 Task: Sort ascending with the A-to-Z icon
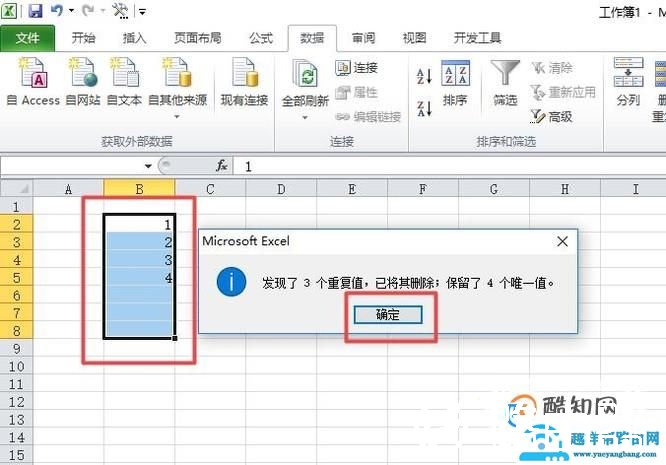(424, 76)
